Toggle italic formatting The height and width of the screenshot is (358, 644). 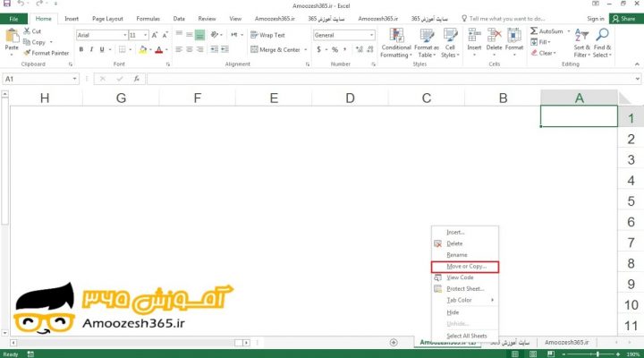(x=91, y=49)
